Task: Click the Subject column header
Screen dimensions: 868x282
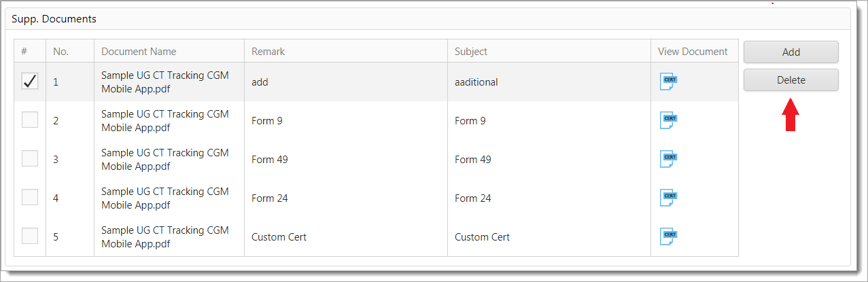Action: click(471, 52)
